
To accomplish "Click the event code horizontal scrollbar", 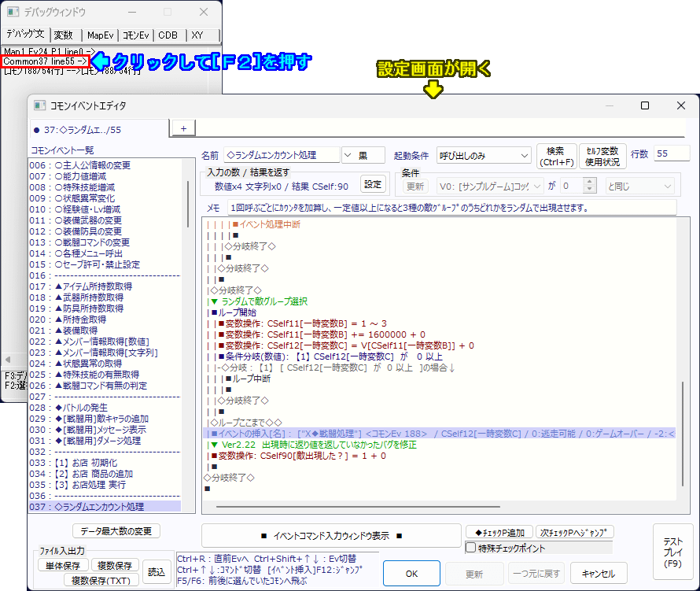I will pyautogui.click(x=358, y=507).
